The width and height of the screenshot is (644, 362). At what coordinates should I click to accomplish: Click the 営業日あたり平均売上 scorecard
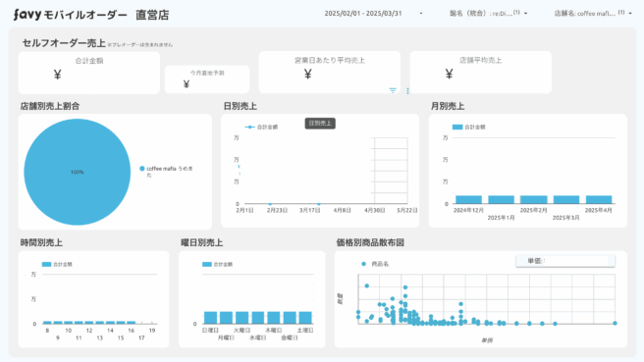pyautogui.click(x=330, y=73)
